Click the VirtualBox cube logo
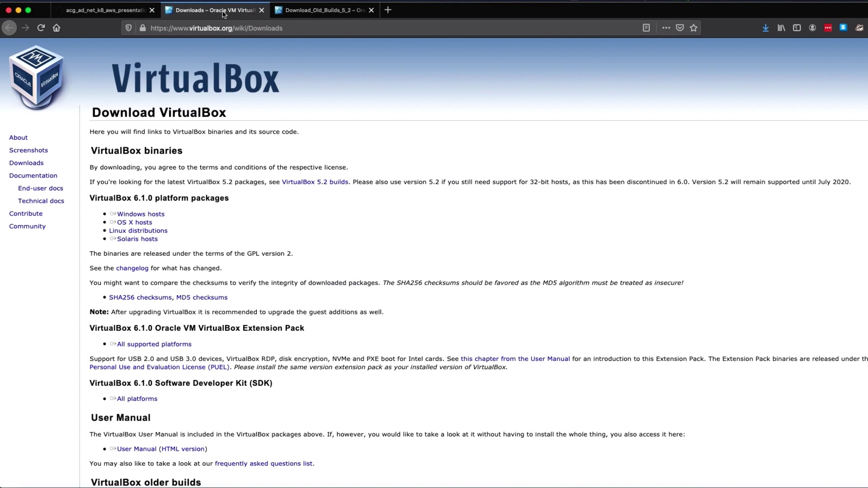Image resolution: width=868 pixels, height=488 pixels. pyautogui.click(x=36, y=77)
